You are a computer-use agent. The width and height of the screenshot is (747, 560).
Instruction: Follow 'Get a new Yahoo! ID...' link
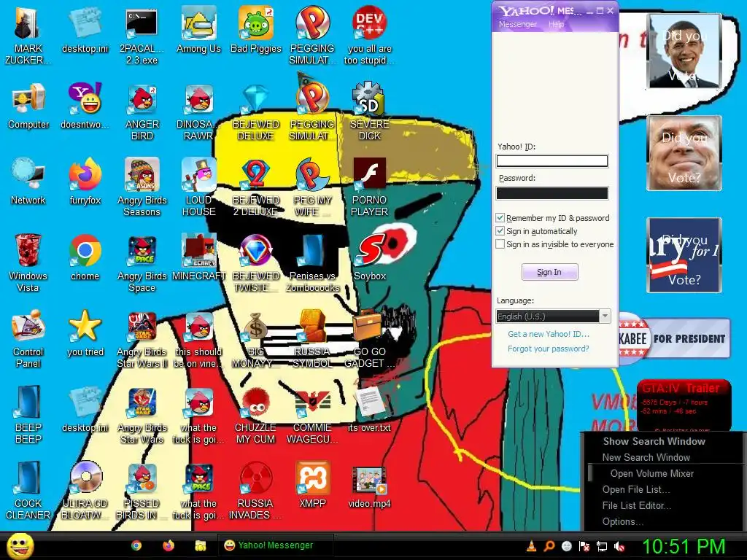pos(549,334)
